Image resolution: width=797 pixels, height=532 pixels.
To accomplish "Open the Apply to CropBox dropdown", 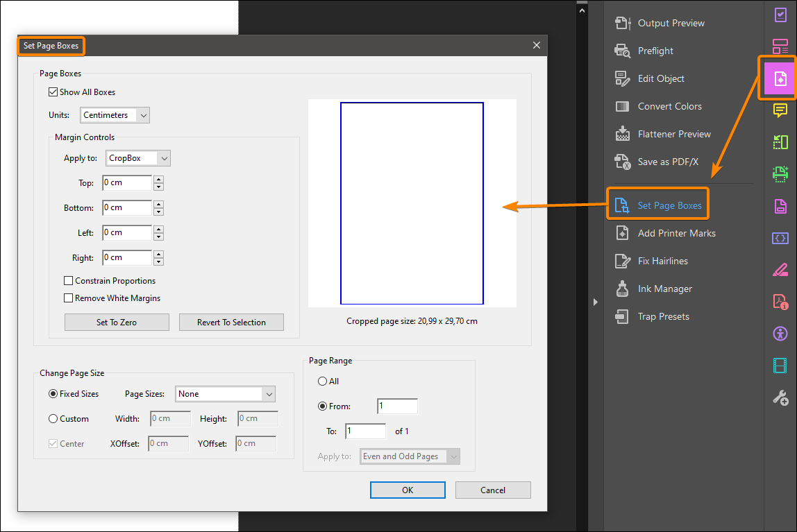I will pyautogui.click(x=137, y=158).
